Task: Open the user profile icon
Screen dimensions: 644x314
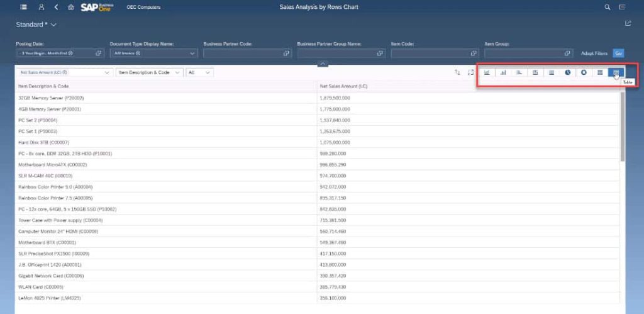Action: (x=41, y=7)
